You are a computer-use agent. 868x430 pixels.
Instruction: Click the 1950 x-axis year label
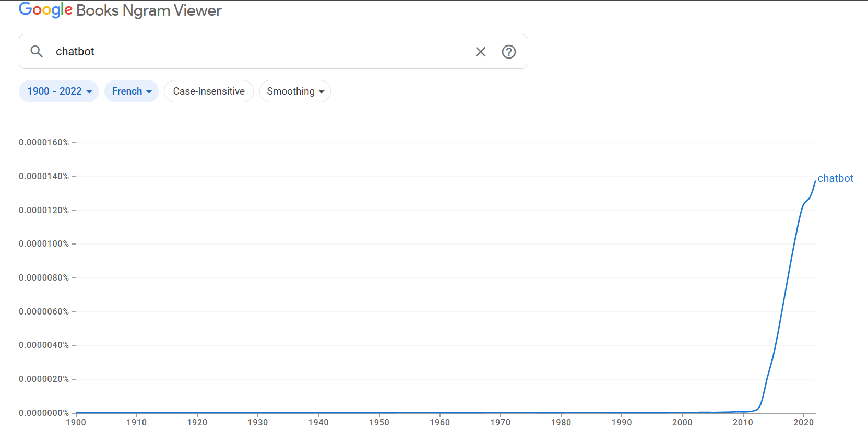[379, 422]
